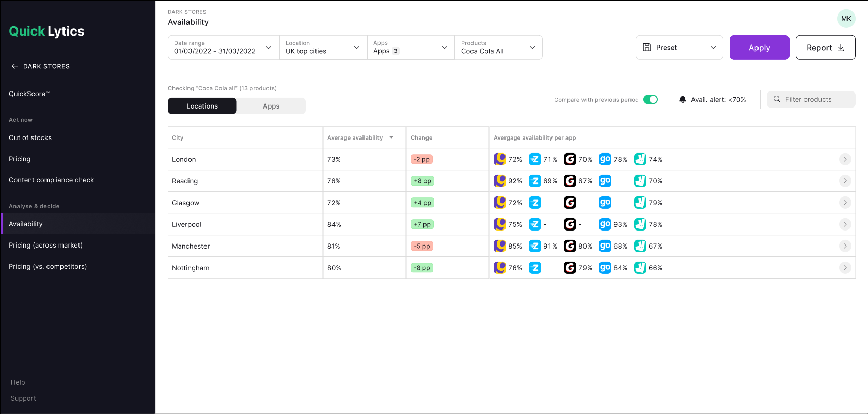Image resolution: width=868 pixels, height=414 pixels.
Task: Open the Support link in the sidebar
Action: click(23, 398)
